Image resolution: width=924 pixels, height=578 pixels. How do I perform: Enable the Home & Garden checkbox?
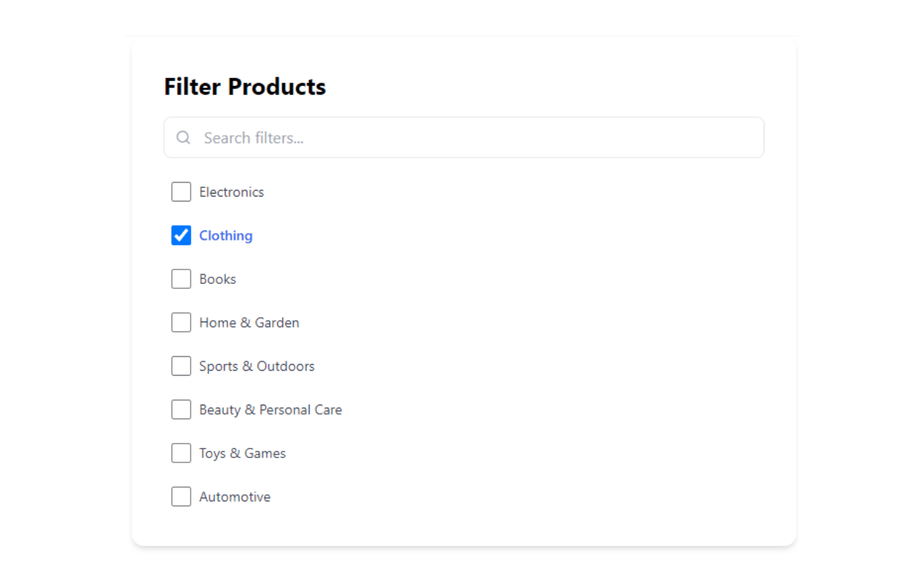181,322
